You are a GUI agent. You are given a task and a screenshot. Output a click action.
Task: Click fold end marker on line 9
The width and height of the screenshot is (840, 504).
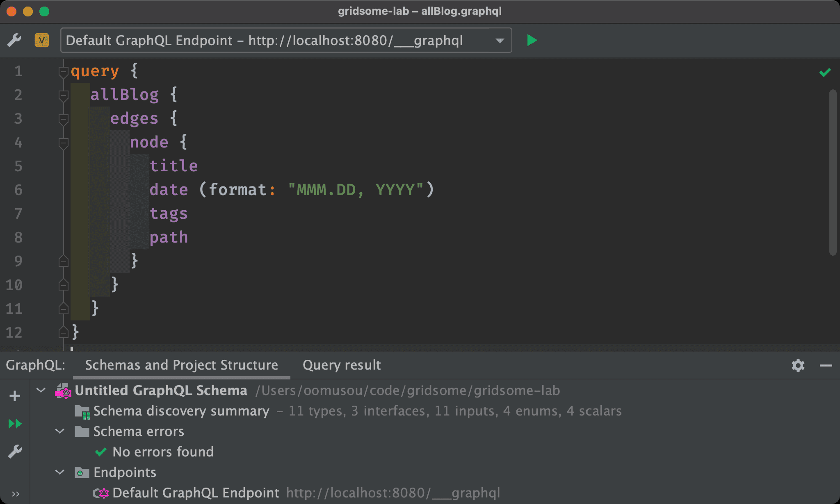[x=63, y=261]
